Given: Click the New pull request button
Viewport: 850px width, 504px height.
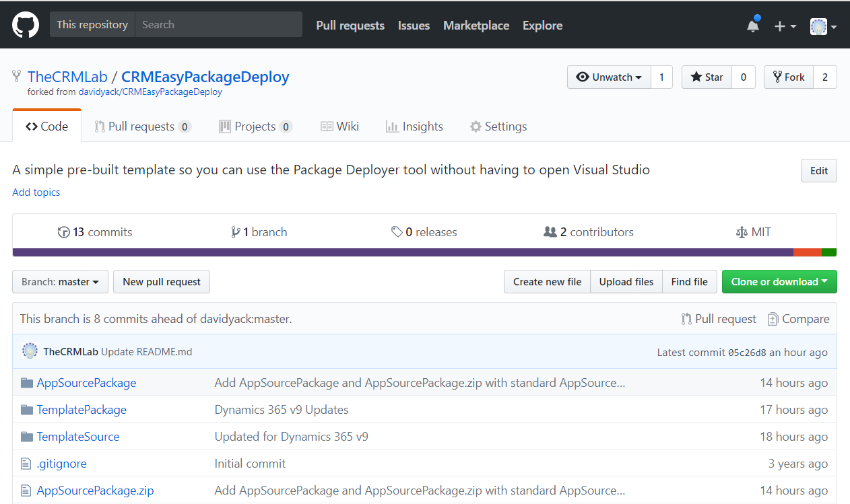Looking at the screenshot, I should 161,281.
